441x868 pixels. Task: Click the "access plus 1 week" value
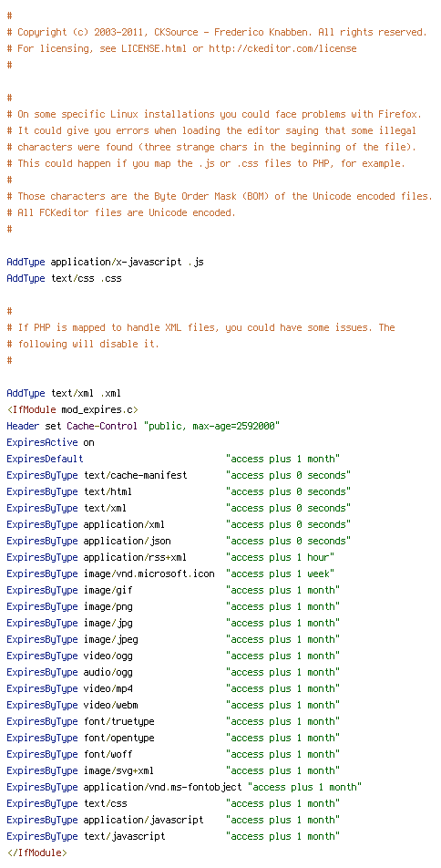click(280, 573)
